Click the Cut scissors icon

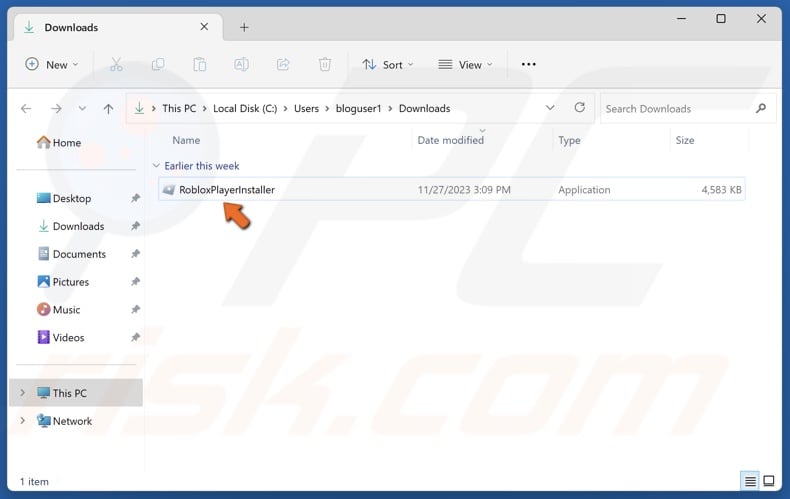116,65
